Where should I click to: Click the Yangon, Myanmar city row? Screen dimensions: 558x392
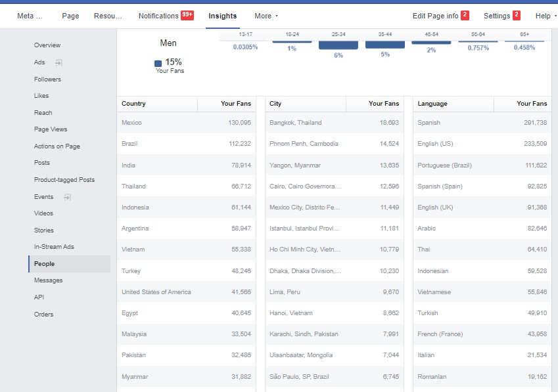(x=334, y=165)
